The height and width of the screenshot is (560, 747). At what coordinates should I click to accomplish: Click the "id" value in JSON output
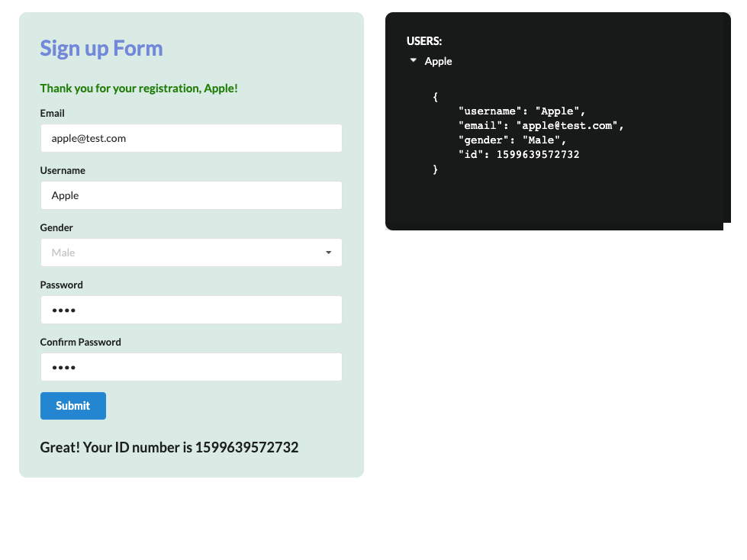click(x=538, y=155)
